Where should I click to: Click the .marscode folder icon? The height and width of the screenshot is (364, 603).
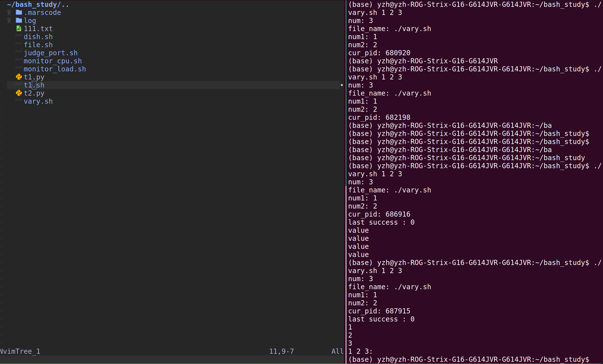tap(19, 12)
